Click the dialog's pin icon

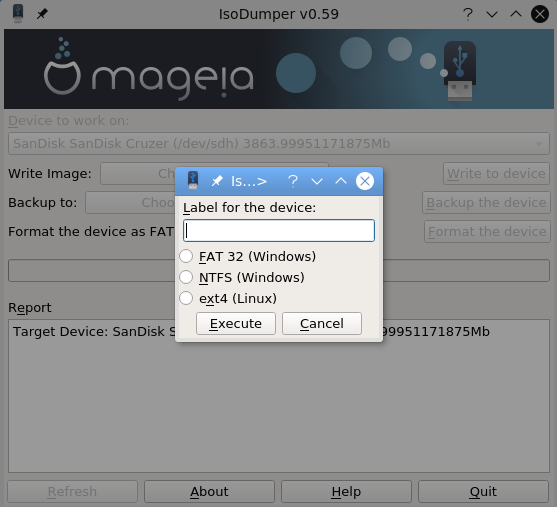pyautogui.click(x=217, y=181)
